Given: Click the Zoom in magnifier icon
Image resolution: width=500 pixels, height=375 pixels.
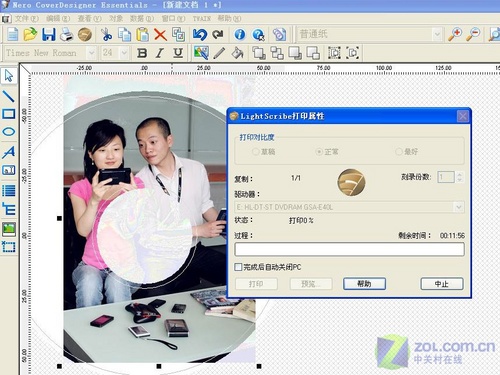Looking at the screenshot, I should [x=455, y=34].
